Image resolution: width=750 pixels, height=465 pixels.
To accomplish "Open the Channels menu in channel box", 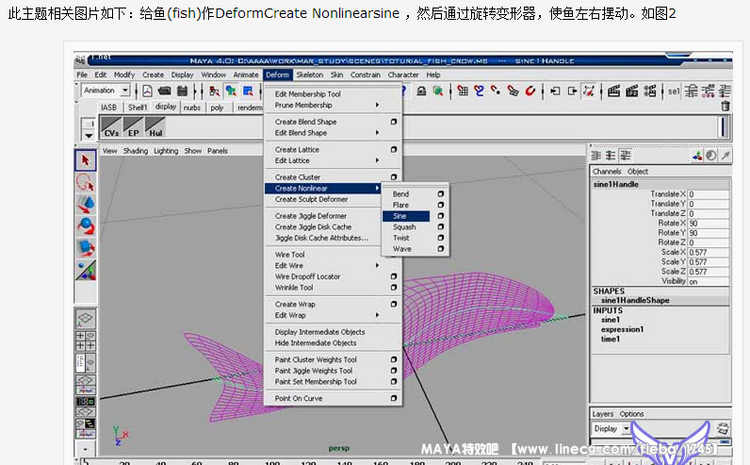I will point(607,171).
